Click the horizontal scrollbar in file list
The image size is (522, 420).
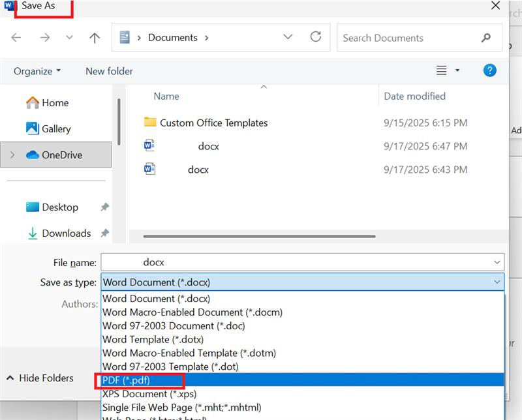click(259, 236)
